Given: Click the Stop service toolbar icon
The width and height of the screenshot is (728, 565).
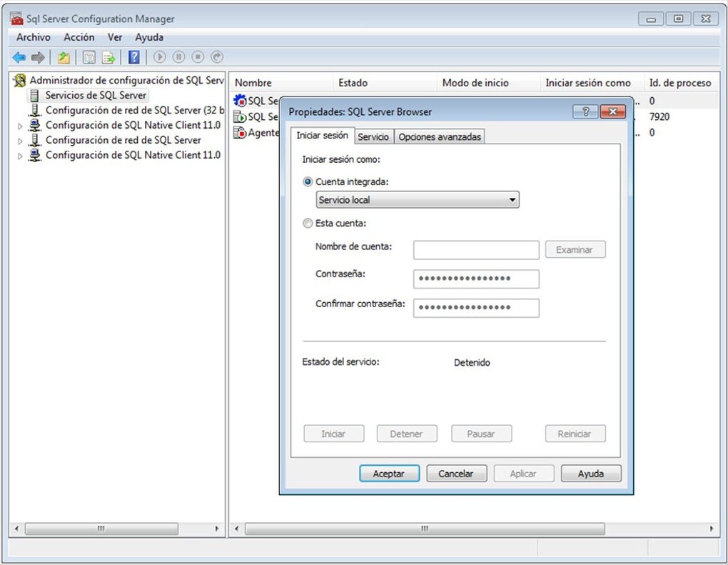Looking at the screenshot, I should 198,56.
